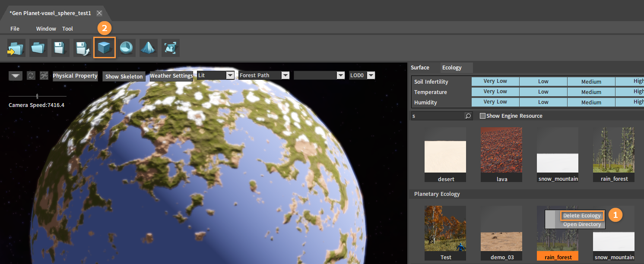Open the Lit view mode dropdown
The image size is (644, 264).
pyautogui.click(x=215, y=75)
